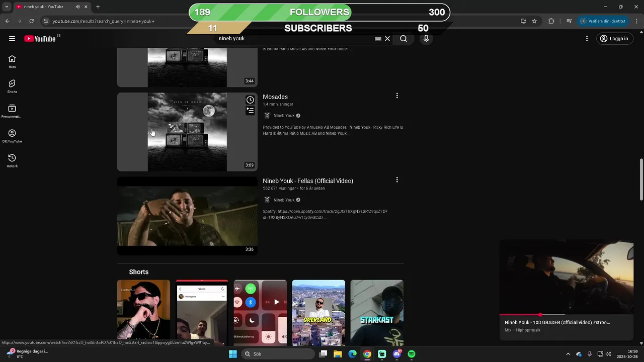The image size is (644, 362).
Task: Click Verifiera din identitet profile chip
Action: [603, 21]
